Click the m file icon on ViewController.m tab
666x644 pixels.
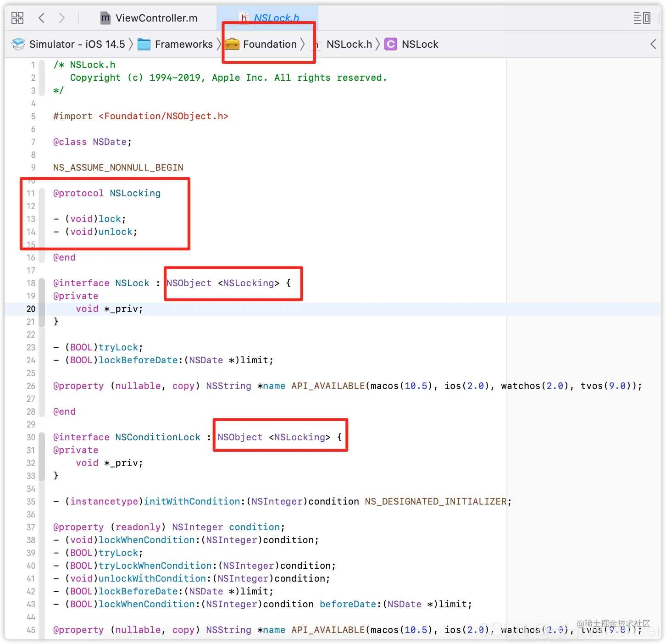coord(105,18)
